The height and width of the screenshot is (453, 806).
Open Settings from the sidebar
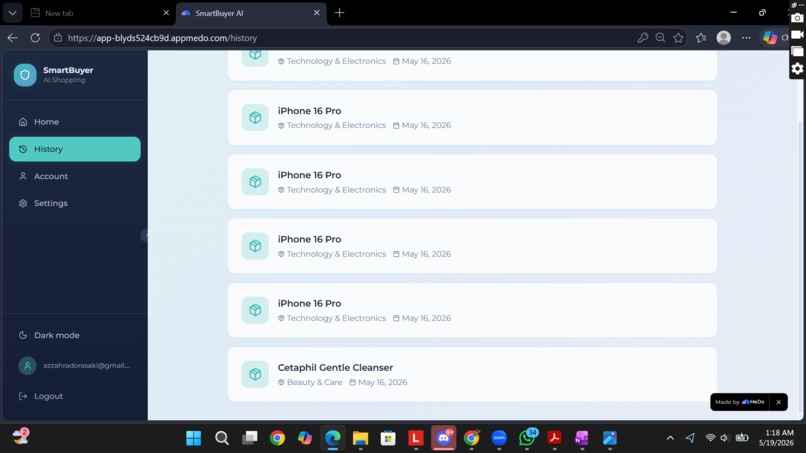pos(75,203)
